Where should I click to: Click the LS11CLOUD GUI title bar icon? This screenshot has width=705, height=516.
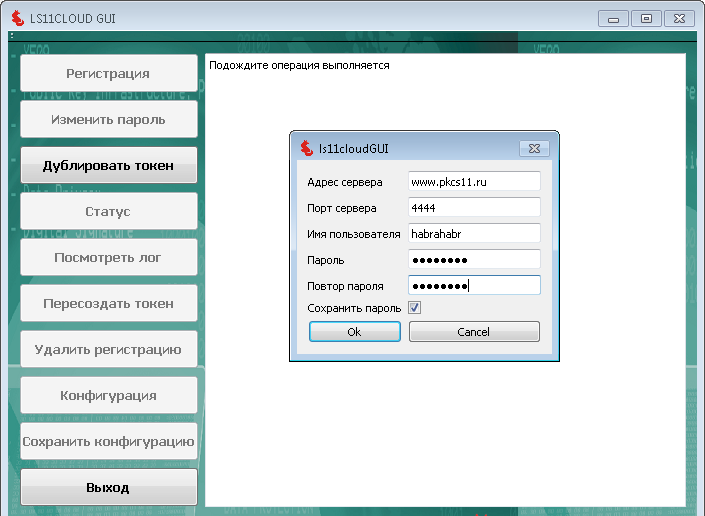[x=18, y=18]
